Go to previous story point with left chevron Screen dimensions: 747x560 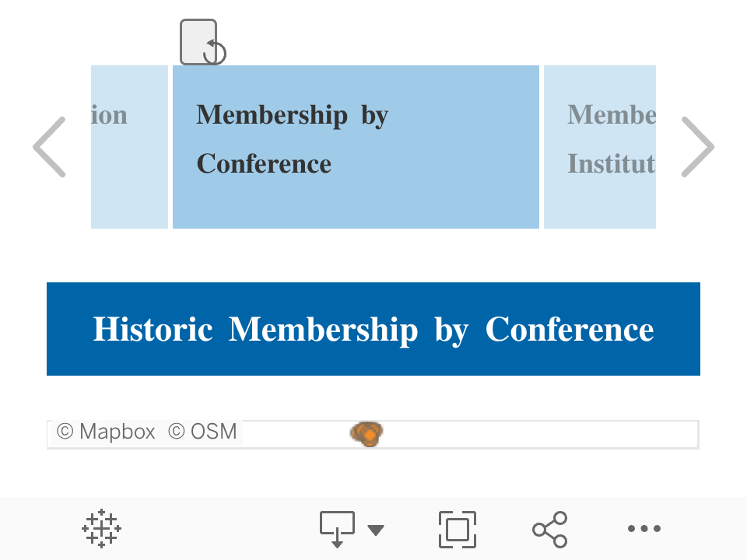click(49, 147)
